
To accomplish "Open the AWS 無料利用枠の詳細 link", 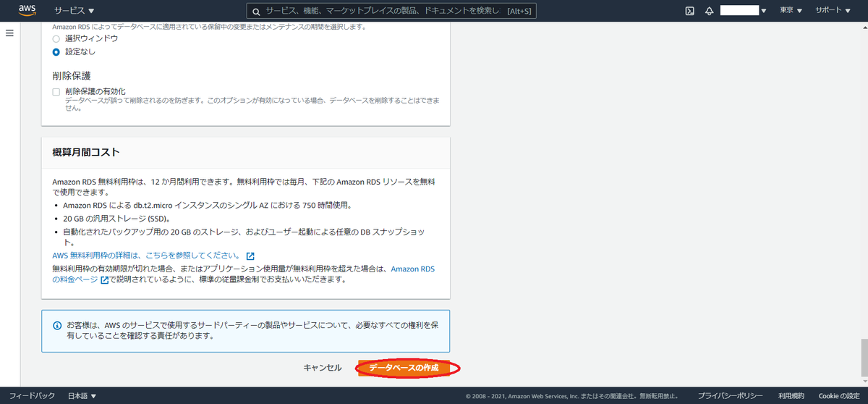I will (146, 256).
